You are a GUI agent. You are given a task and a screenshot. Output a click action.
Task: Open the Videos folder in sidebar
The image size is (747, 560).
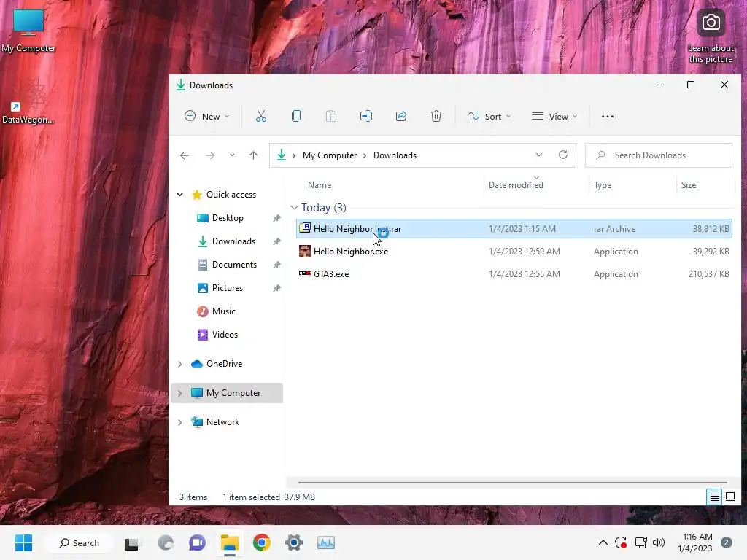[x=225, y=335]
